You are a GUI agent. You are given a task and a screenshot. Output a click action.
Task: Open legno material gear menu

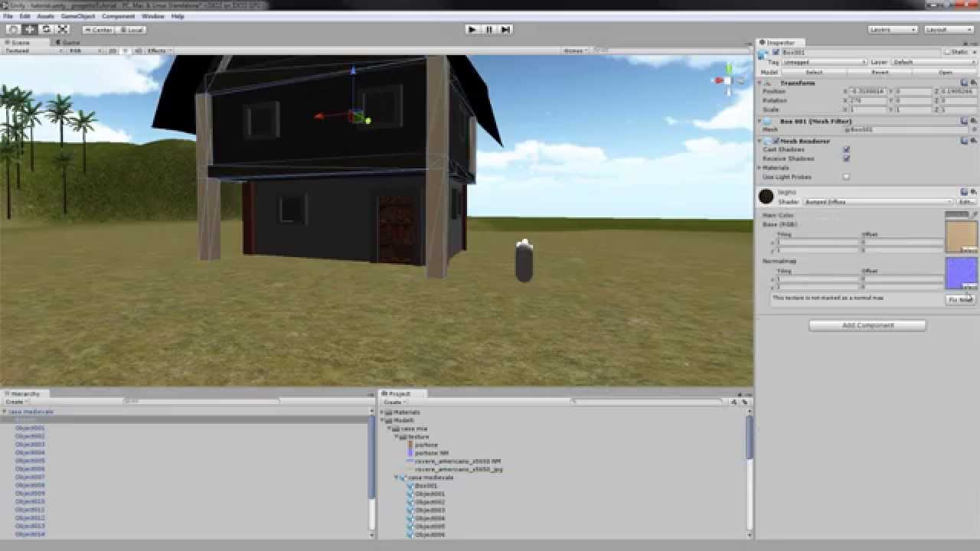pyautogui.click(x=972, y=192)
